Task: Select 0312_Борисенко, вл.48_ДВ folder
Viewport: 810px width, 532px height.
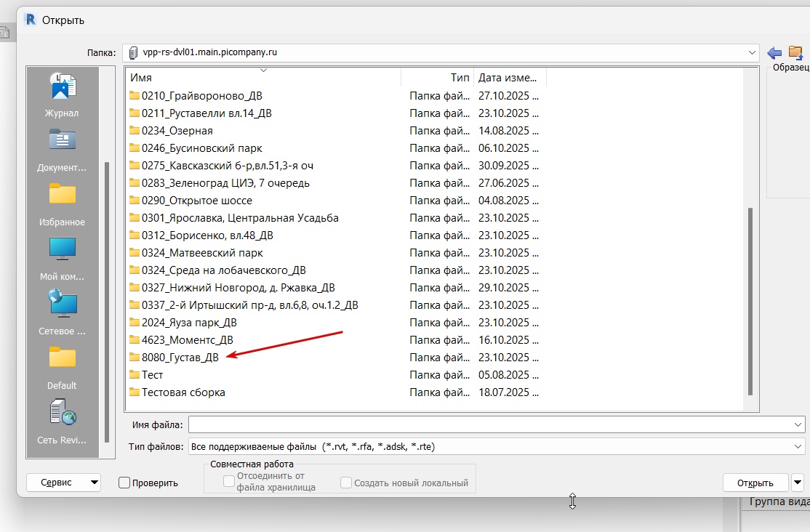Action: pyautogui.click(x=208, y=235)
